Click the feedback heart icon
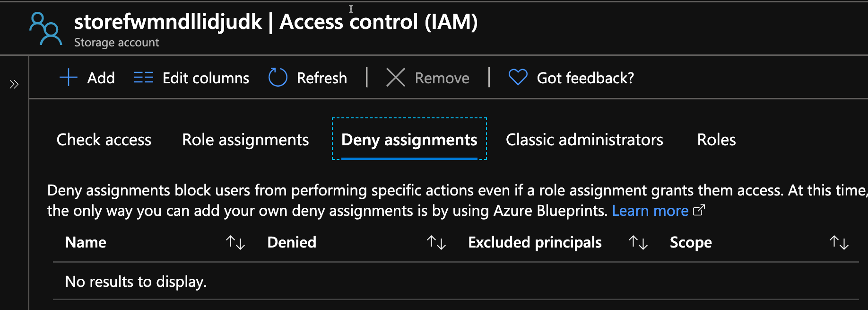 [x=518, y=77]
